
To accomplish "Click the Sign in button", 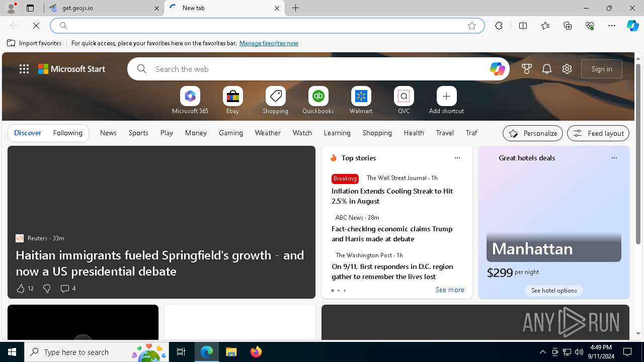I will (x=602, y=69).
